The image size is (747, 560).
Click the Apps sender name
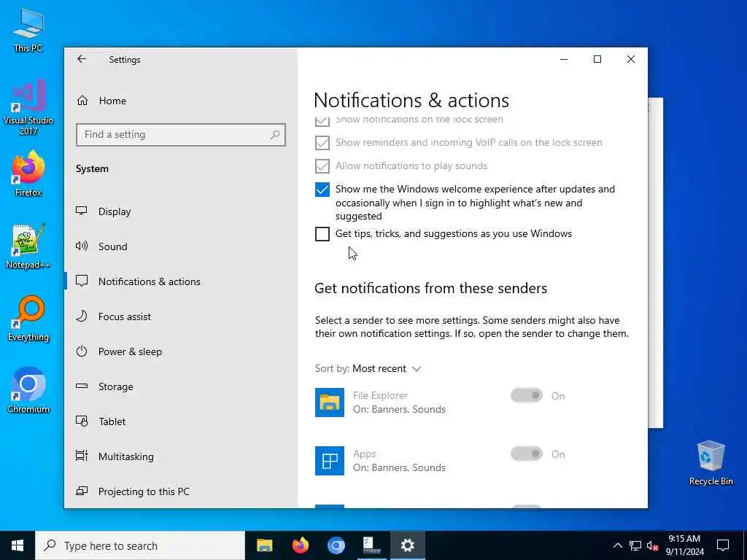(365, 454)
